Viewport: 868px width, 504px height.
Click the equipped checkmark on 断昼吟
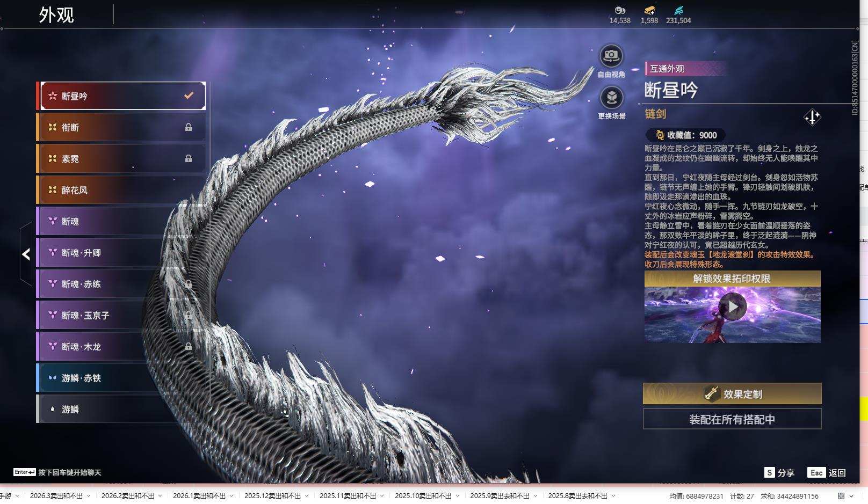click(187, 94)
